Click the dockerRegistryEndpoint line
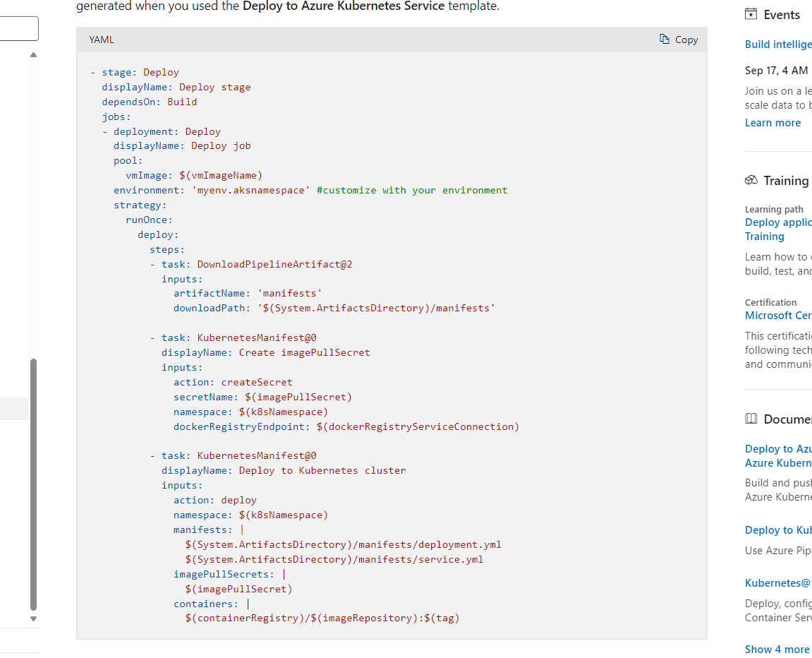Viewport: 812px width, 658px height. [x=346, y=426]
